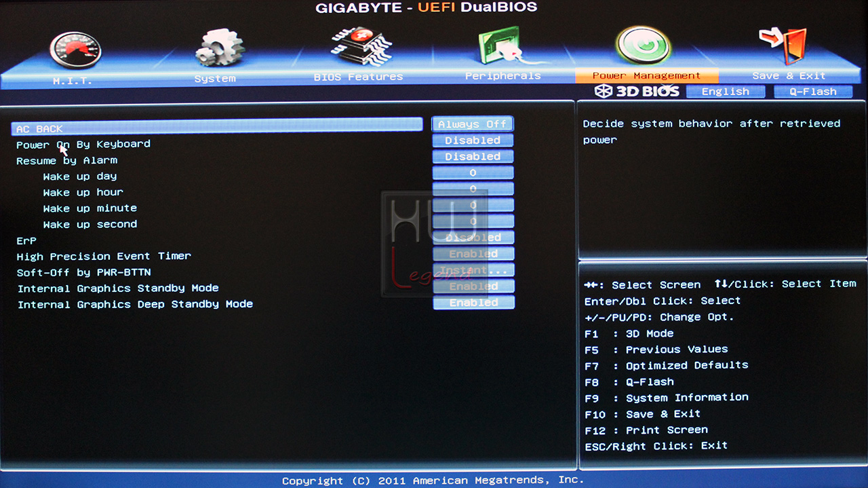
Task: Open Resume by Alarm Disabled option
Action: pyautogui.click(x=473, y=157)
